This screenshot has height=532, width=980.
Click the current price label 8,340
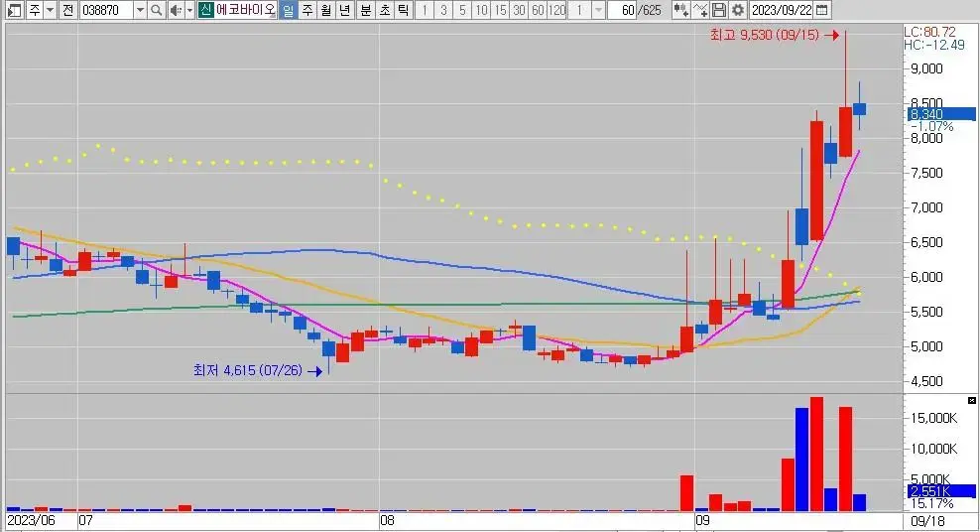(941, 114)
